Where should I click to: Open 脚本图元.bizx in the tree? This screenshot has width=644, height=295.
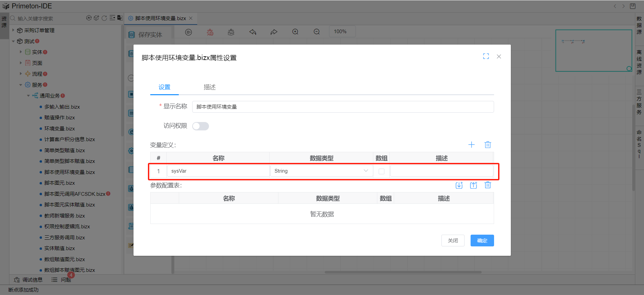[x=60, y=183]
